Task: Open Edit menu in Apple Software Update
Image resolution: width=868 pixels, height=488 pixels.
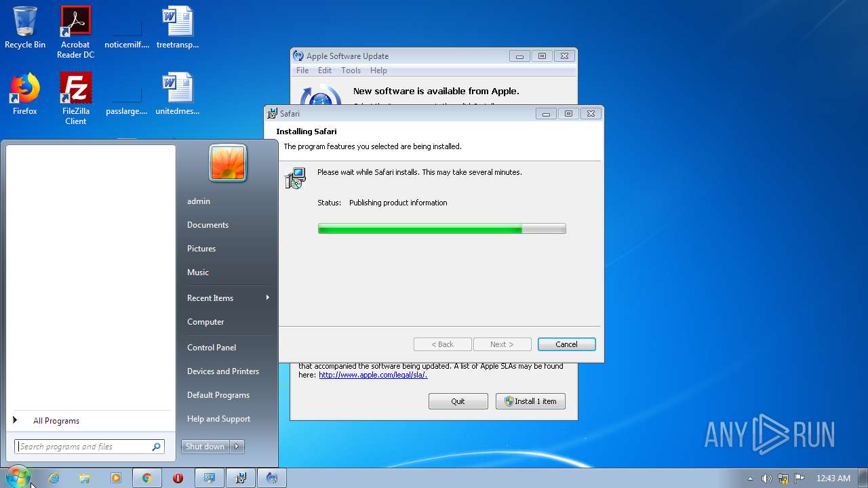Action: [x=325, y=70]
